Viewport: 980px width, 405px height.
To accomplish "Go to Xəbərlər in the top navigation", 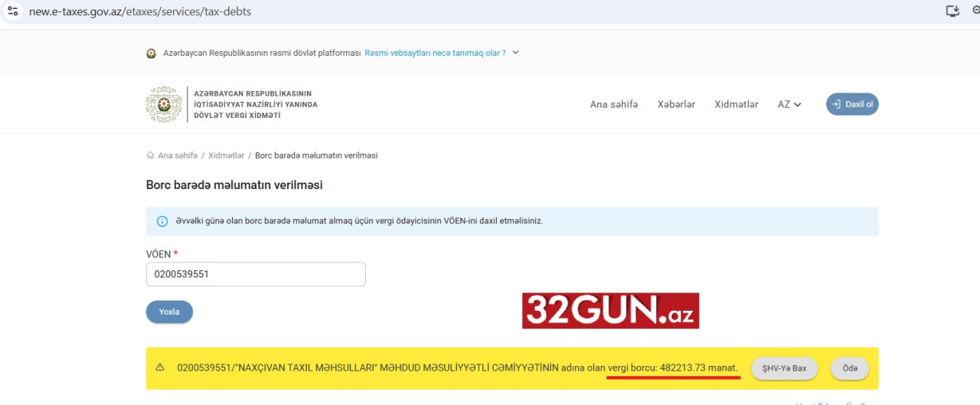I will click(x=676, y=105).
